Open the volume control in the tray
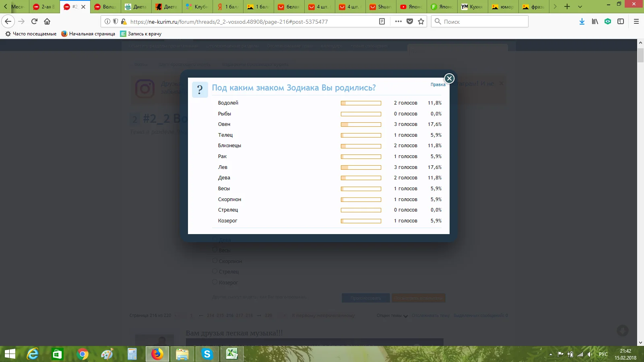The image size is (644, 362). click(x=590, y=354)
